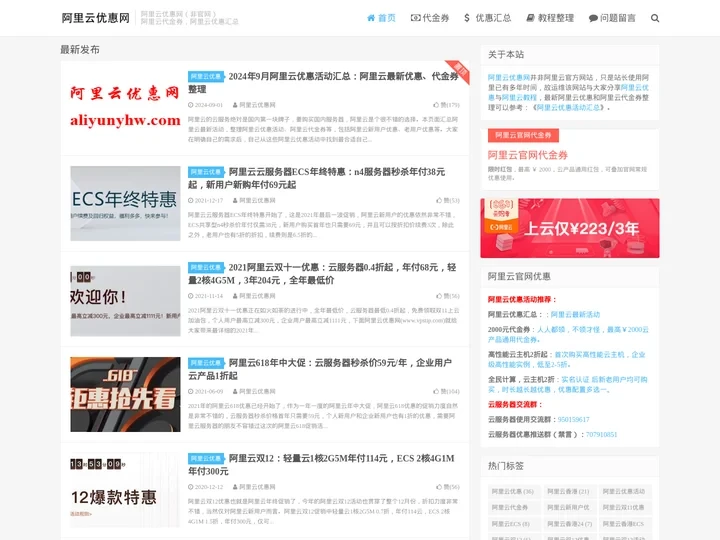Open article 2021阿里云双十一优惠
The image size is (720, 540).
click(x=322, y=274)
